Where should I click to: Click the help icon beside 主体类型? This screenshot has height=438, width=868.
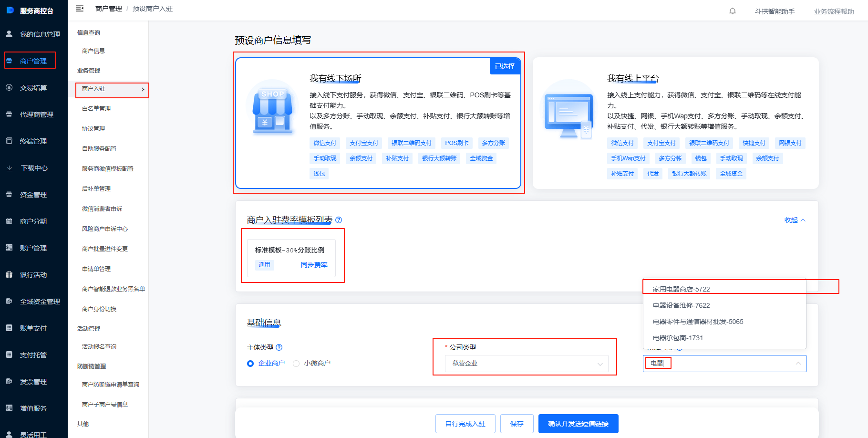[279, 347]
